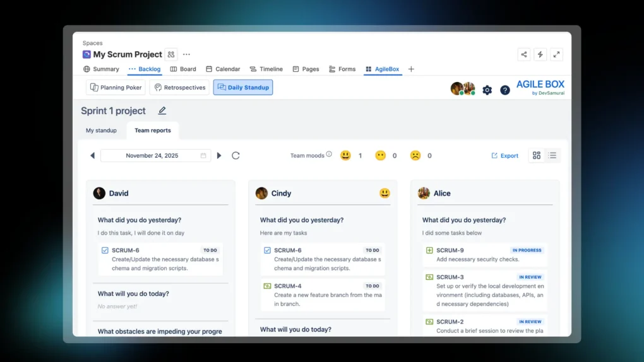Click the Spaces breadcrumb link
The height and width of the screenshot is (362, 644).
(x=92, y=43)
